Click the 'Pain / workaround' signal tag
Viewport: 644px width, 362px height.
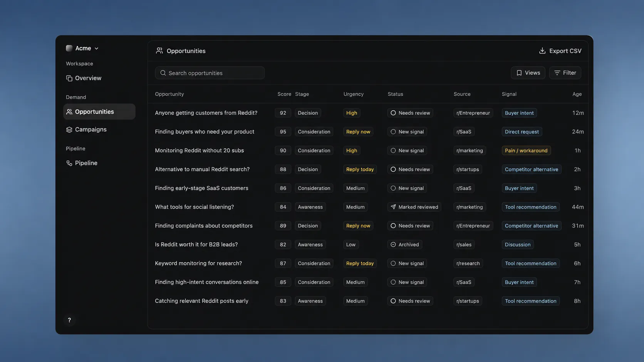526,151
